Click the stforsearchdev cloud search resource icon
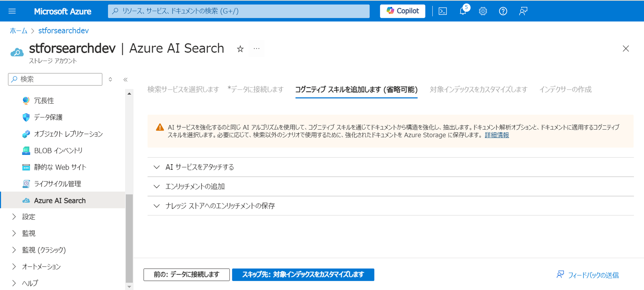644x290 pixels. click(x=17, y=52)
